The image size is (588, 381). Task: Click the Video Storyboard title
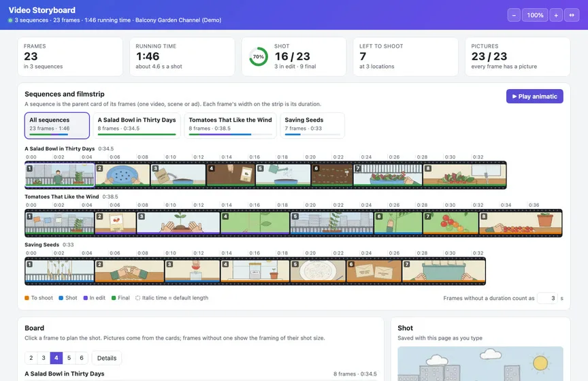point(42,10)
